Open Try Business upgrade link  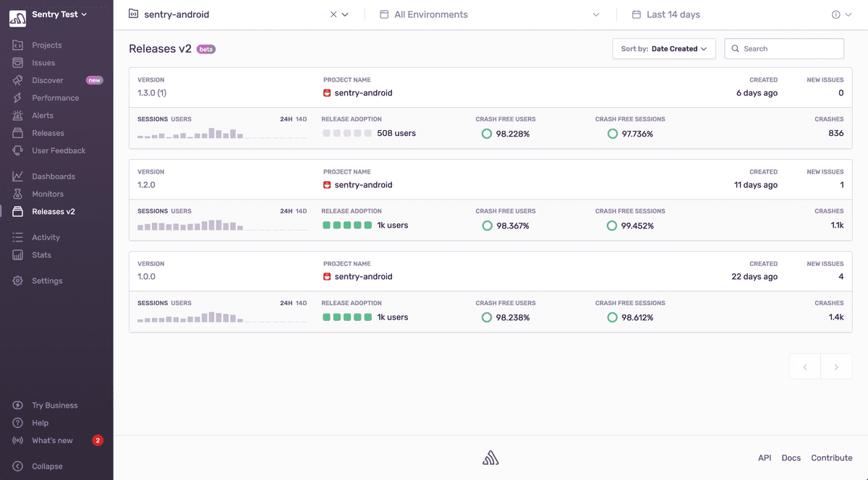pos(55,406)
